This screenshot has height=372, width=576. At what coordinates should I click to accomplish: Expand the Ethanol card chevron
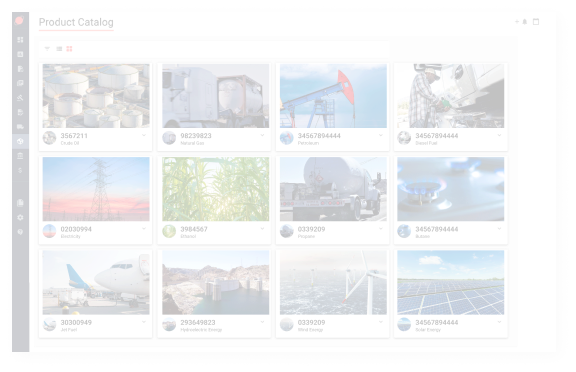point(262,229)
